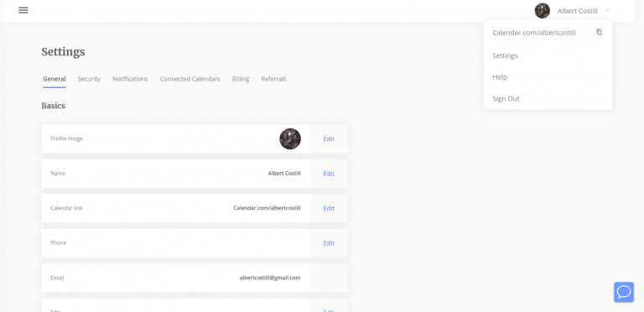This screenshot has height=312, width=644.
Task: Click the Settings page heading
Action: click(63, 52)
